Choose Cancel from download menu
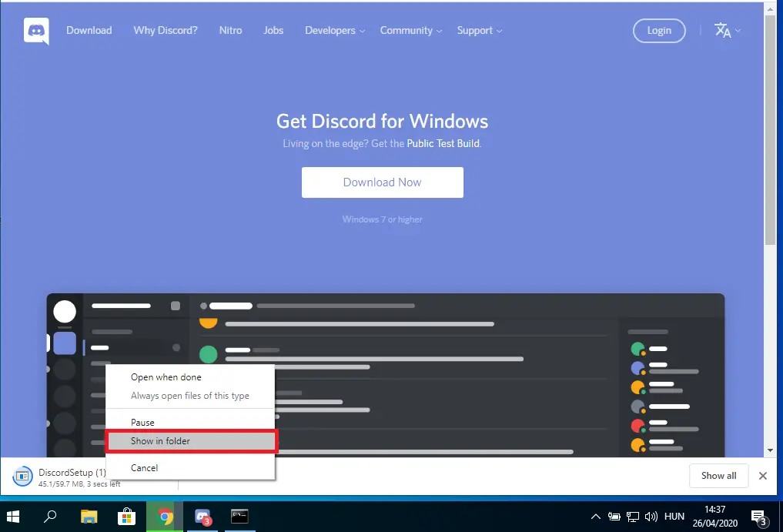Image resolution: width=783 pixels, height=532 pixels. (x=190, y=468)
